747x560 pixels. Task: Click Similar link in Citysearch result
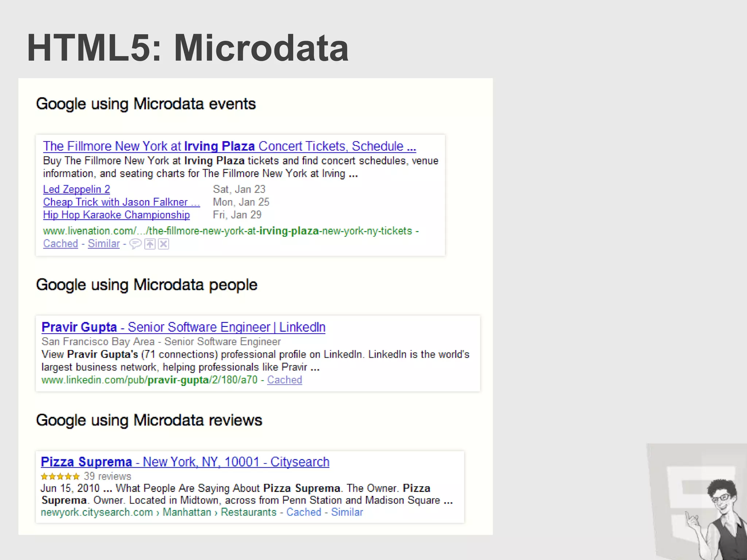(x=347, y=512)
